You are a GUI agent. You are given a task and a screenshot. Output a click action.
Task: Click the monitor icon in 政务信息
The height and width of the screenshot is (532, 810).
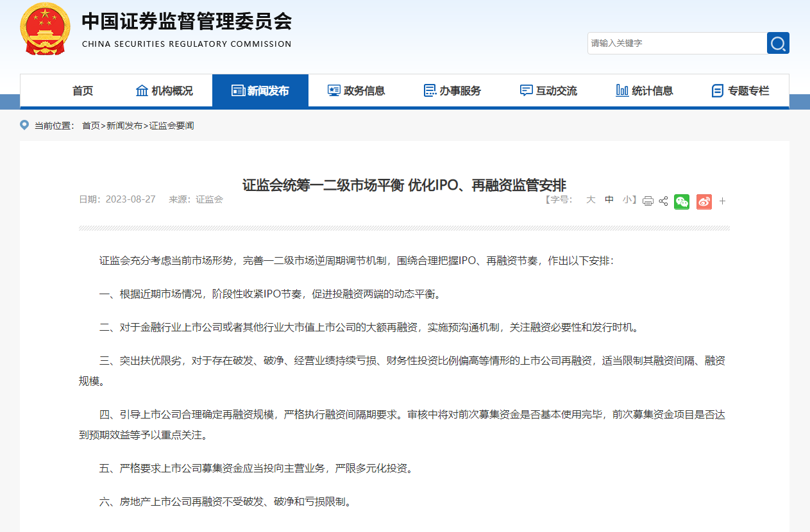pos(334,90)
